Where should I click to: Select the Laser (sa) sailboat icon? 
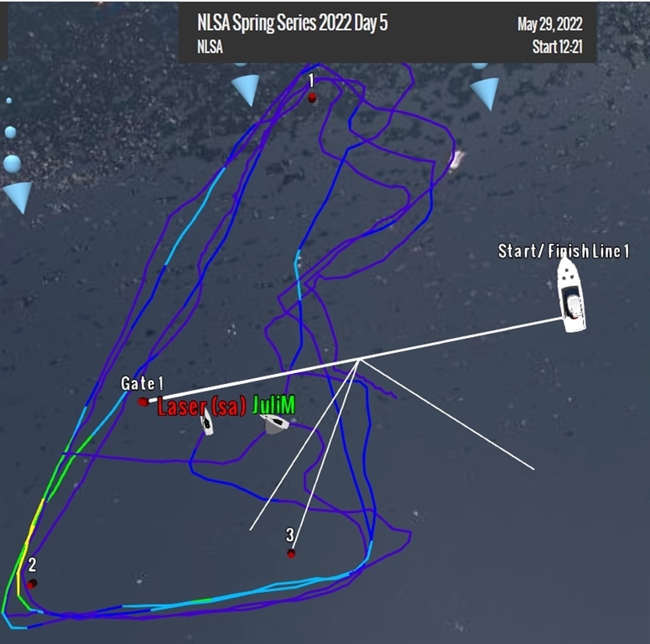point(207,422)
